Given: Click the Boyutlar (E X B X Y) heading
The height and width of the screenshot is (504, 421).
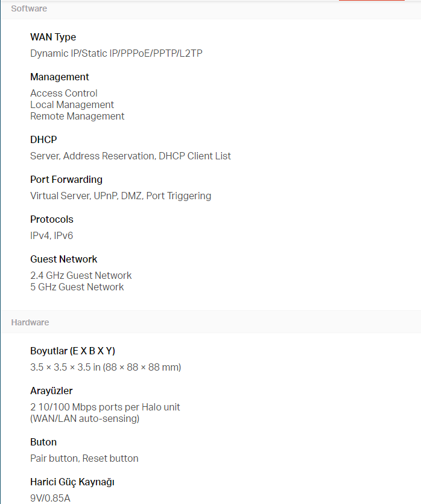Looking at the screenshot, I should tap(72, 351).
